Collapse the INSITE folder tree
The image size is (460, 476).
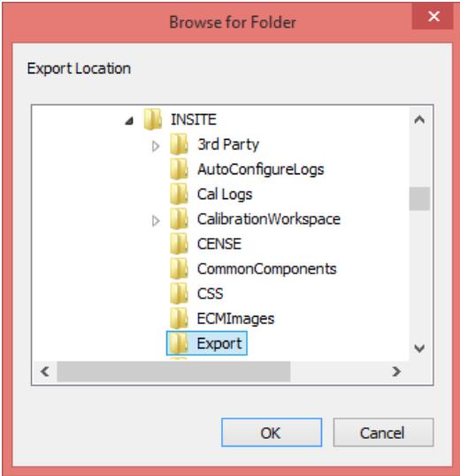point(129,121)
